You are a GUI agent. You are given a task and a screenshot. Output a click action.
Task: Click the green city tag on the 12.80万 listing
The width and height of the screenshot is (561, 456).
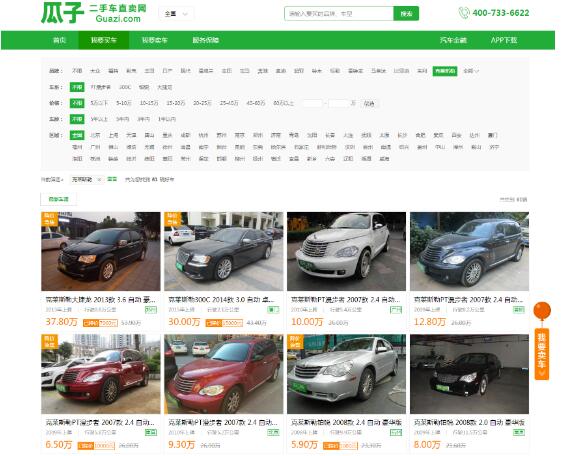[519, 310]
